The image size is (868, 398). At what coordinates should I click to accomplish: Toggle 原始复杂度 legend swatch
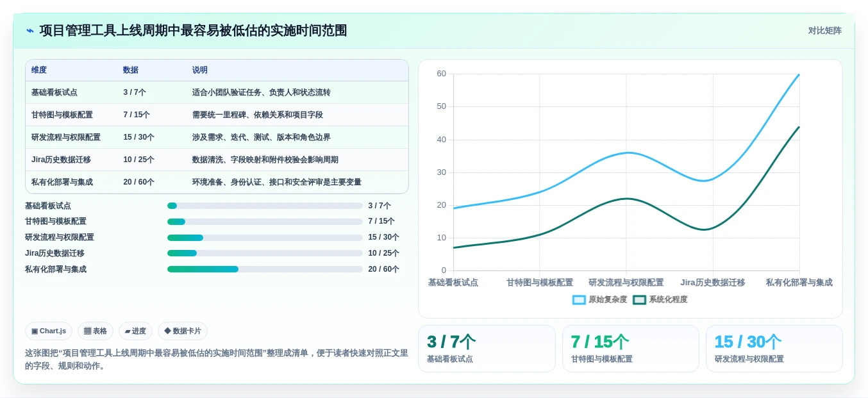tap(579, 299)
